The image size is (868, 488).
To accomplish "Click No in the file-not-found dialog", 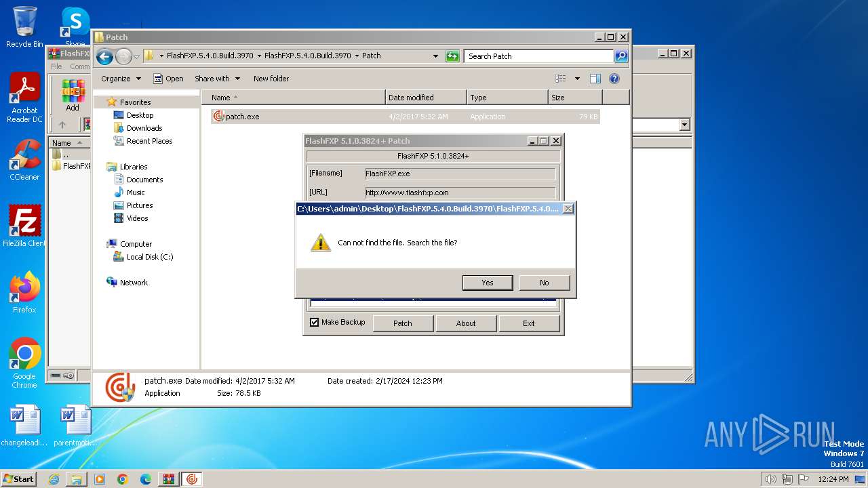I will [x=545, y=283].
